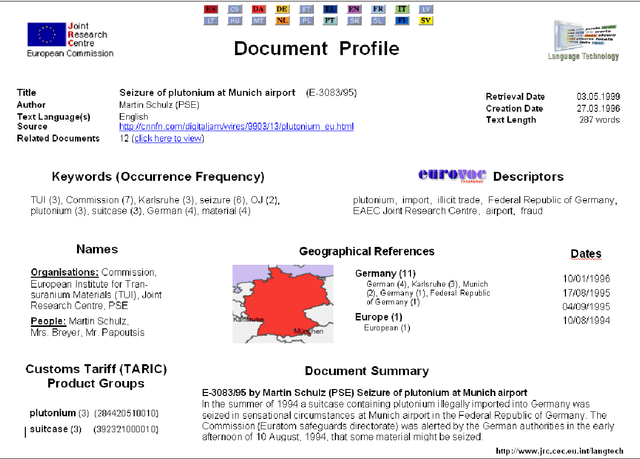
Task: Select the DA language button
Action: point(258,8)
